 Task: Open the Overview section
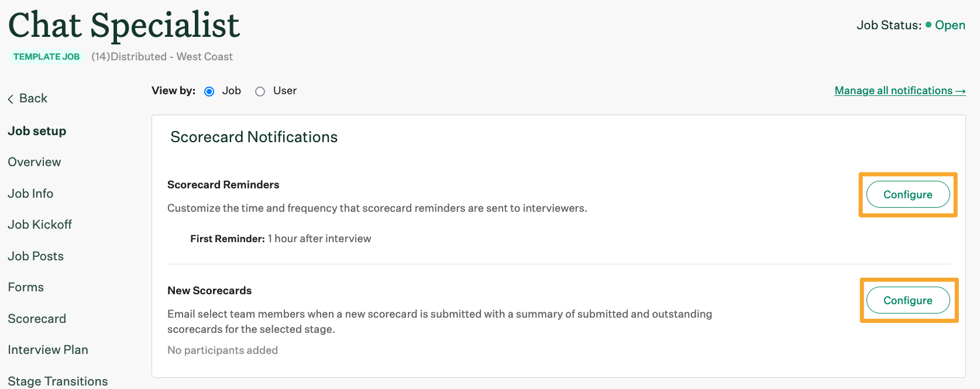point(34,162)
